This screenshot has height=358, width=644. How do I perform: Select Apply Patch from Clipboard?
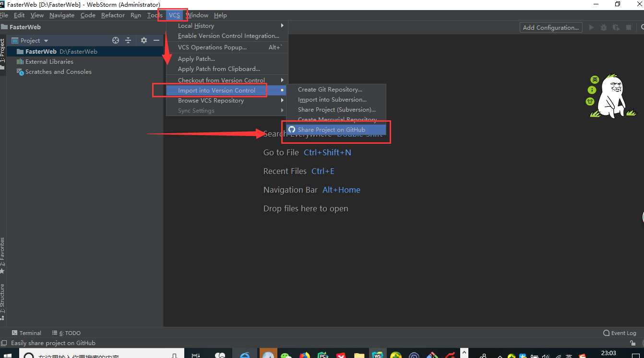coord(227,69)
